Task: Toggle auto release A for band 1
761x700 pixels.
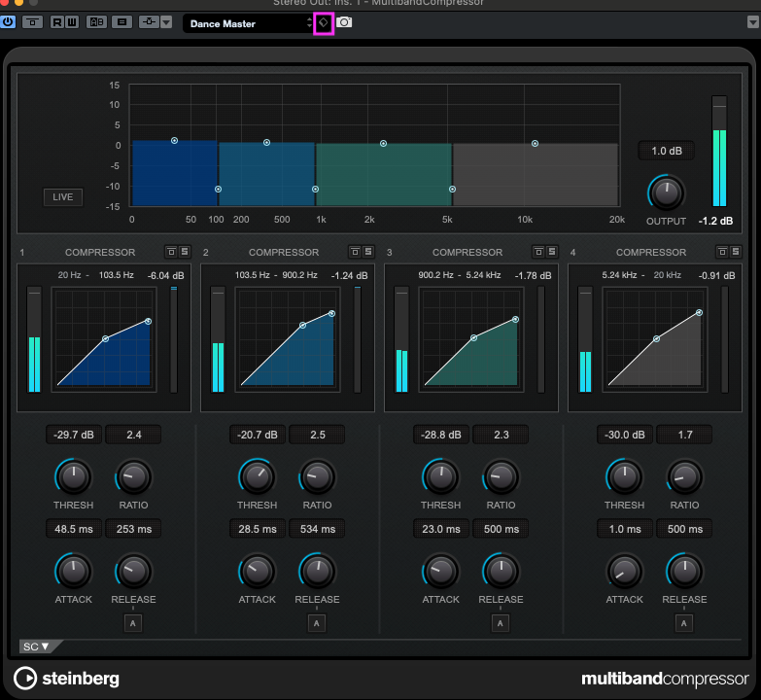Action: tap(133, 623)
